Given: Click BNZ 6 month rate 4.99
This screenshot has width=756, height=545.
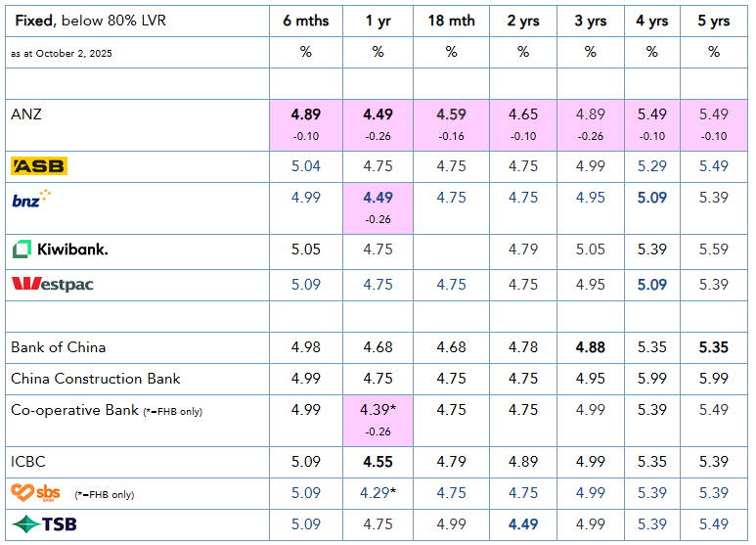Looking at the screenshot, I should (306, 198).
